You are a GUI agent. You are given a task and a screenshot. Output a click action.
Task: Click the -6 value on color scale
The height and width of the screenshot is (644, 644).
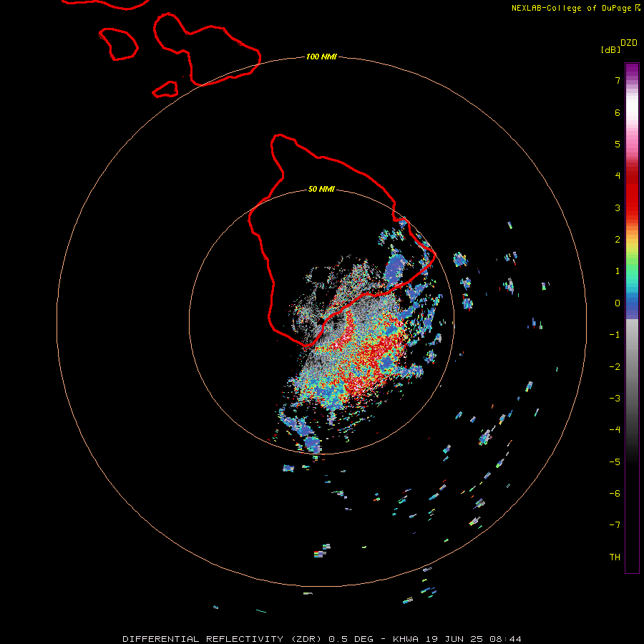615,494
